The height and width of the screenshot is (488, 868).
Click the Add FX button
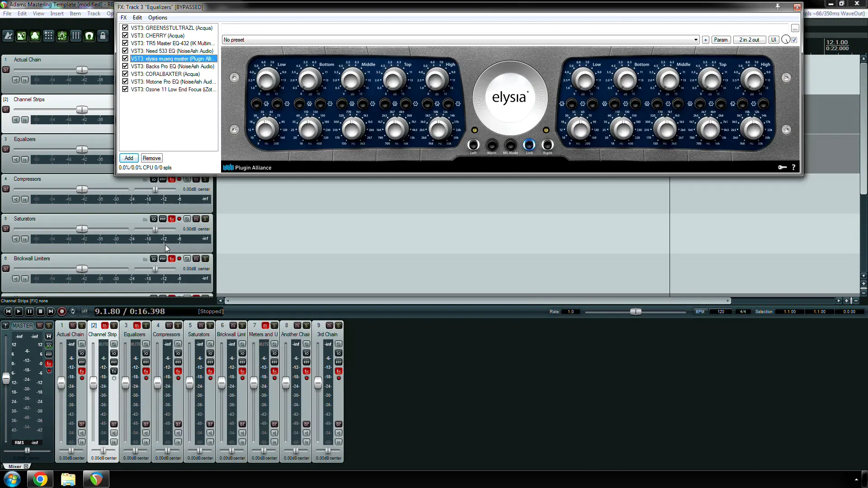pos(129,158)
